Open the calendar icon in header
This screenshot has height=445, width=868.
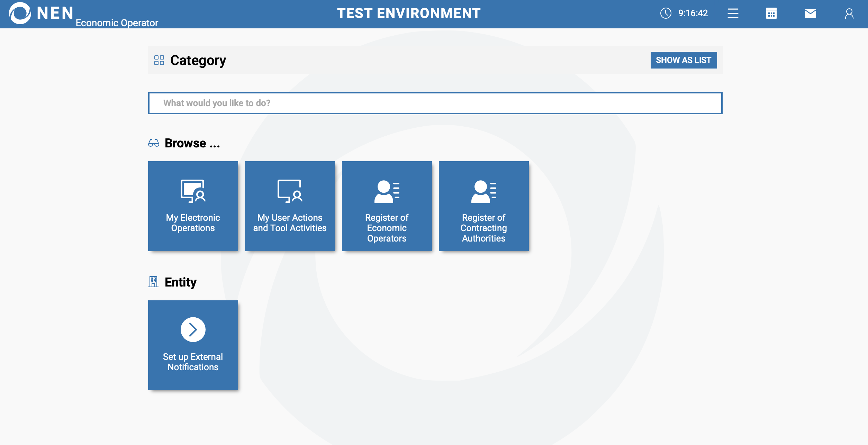[x=771, y=13]
